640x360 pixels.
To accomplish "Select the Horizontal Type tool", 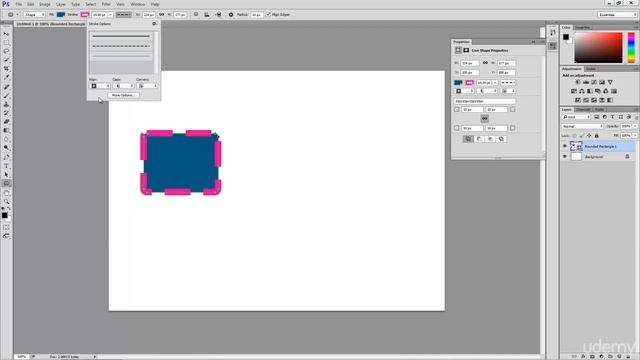I will (6, 166).
